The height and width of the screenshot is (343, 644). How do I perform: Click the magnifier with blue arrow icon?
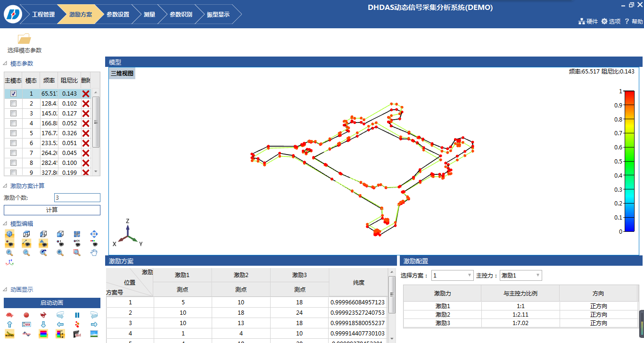[43, 253]
